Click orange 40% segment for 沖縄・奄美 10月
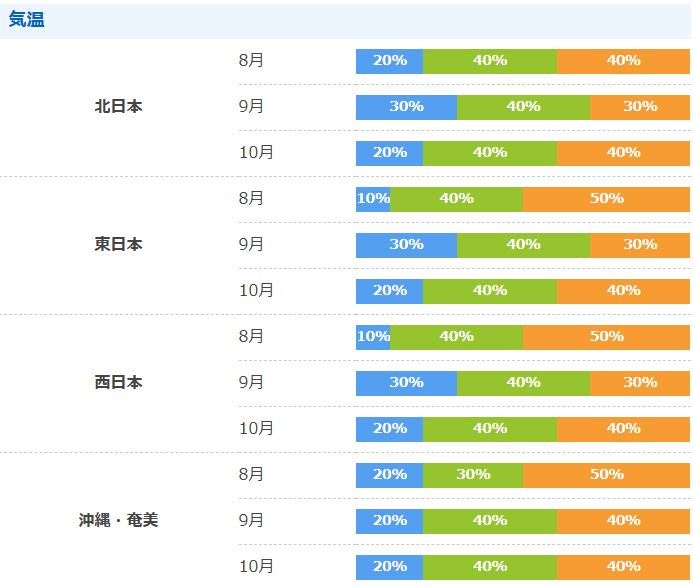The height and width of the screenshot is (587, 693). 623,567
